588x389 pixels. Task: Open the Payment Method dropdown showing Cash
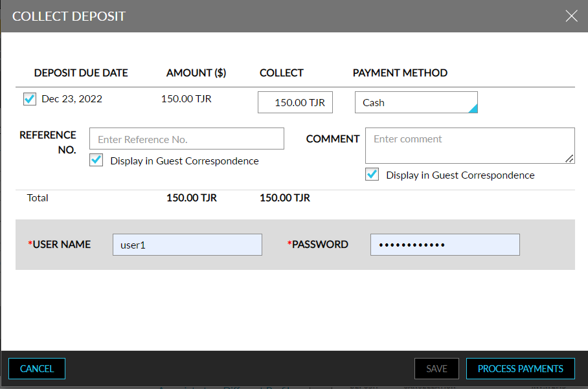pos(416,102)
